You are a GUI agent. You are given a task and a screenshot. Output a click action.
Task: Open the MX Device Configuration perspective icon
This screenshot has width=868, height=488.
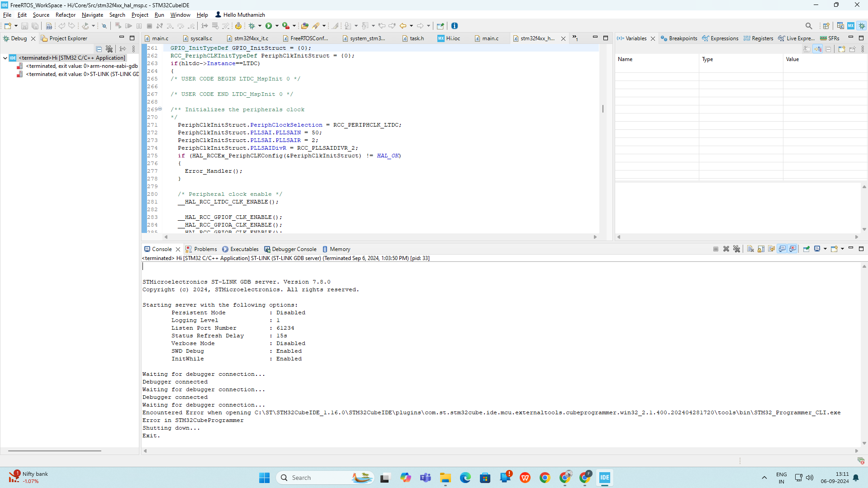coord(850,26)
